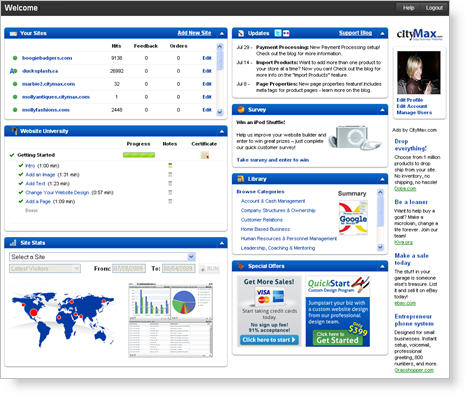Viewport: 466px width, 395px height.
Task: Click the Google book summary thumbnail
Action: [353, 218]
